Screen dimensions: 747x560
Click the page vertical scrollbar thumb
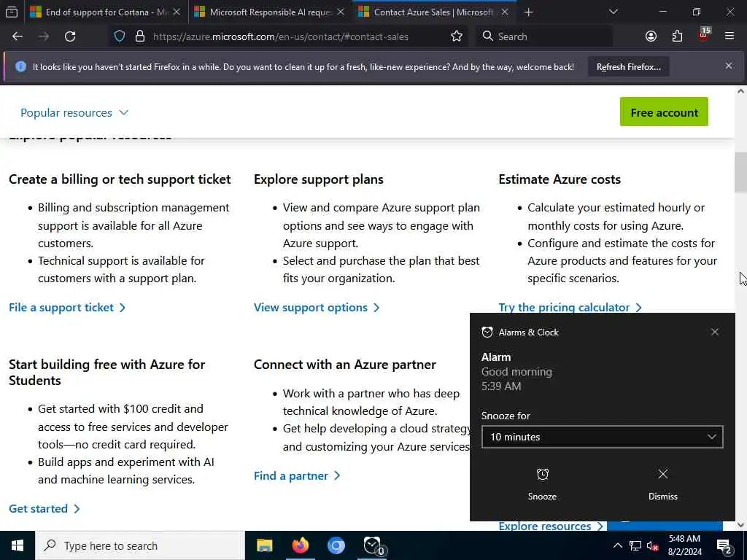740,172
